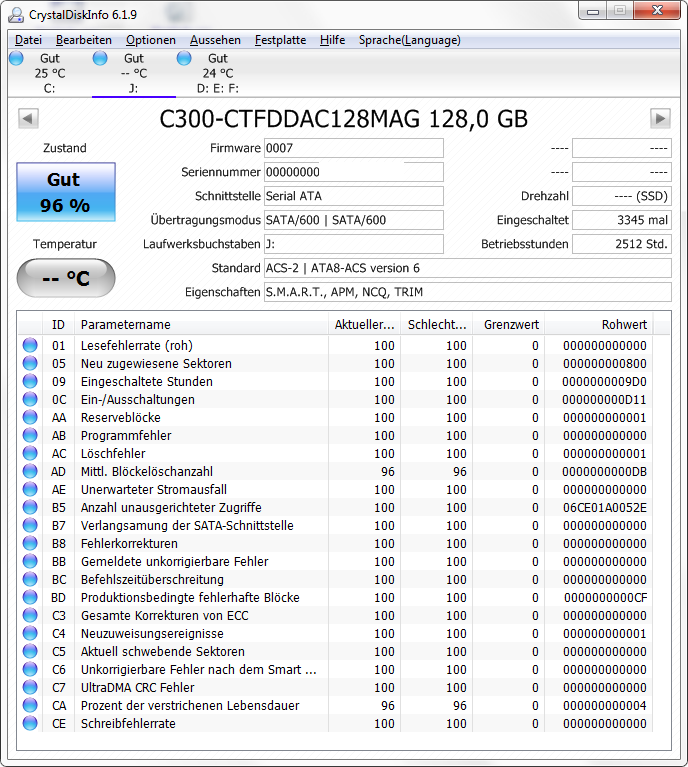Click the model name C300-CTFDDAC128MAG heading
Screen dimensions: 688x767
(290, 118)
